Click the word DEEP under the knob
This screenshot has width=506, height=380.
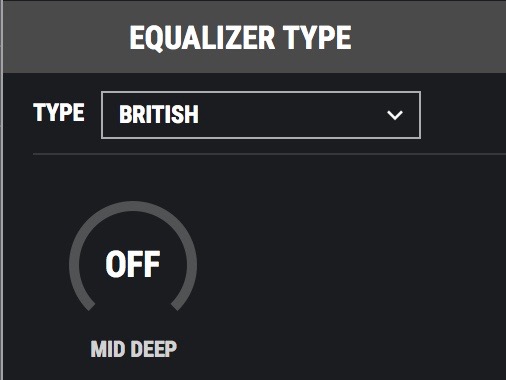(x=154, y=349)
